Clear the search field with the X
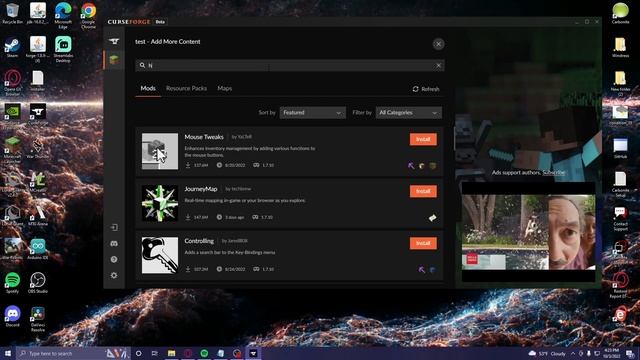This screenshot has height=360, width=640. tap(438, 65)
